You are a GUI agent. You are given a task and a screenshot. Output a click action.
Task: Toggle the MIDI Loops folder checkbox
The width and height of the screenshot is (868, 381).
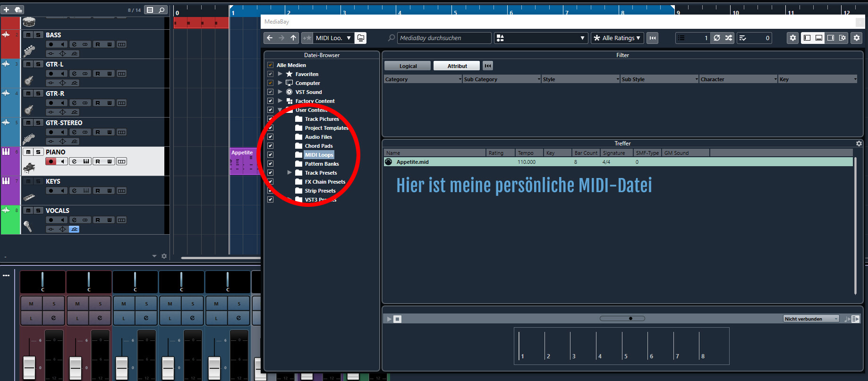click(x=270, y=155)
